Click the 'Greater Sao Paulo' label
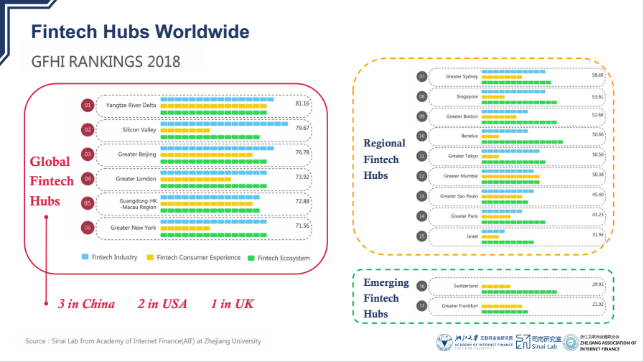This screenshot has width=644, height=362. pyautogui.click(x=459, y=196)
